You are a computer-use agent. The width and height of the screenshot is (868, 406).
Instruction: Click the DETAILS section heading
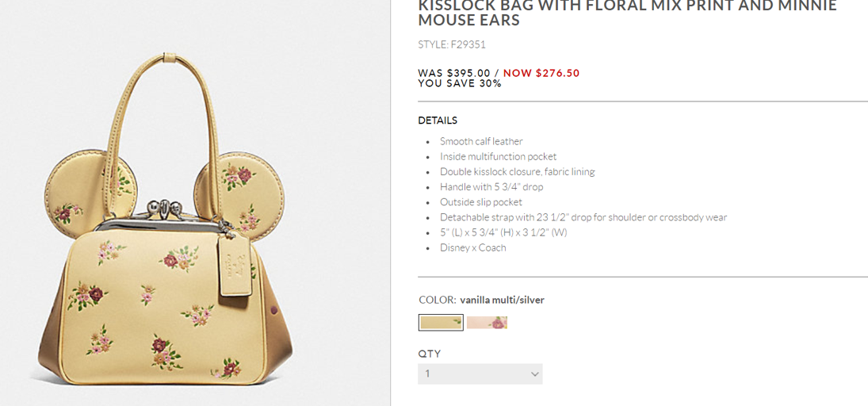pos(438,121)
